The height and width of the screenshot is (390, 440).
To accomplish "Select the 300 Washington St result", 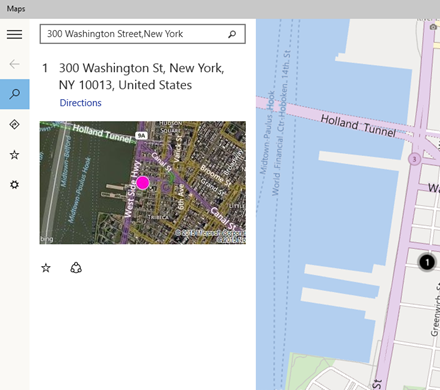I will (x=142, y=76).
